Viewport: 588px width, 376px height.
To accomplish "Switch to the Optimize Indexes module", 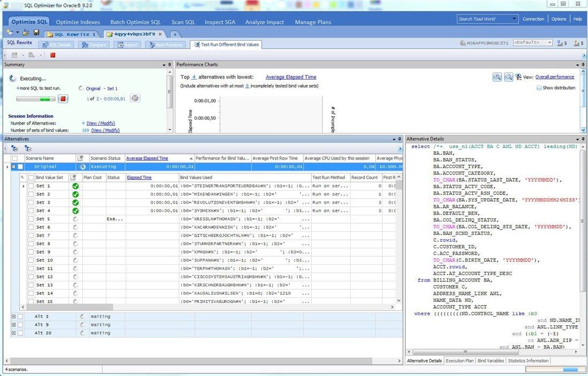I will pos(78,22).
